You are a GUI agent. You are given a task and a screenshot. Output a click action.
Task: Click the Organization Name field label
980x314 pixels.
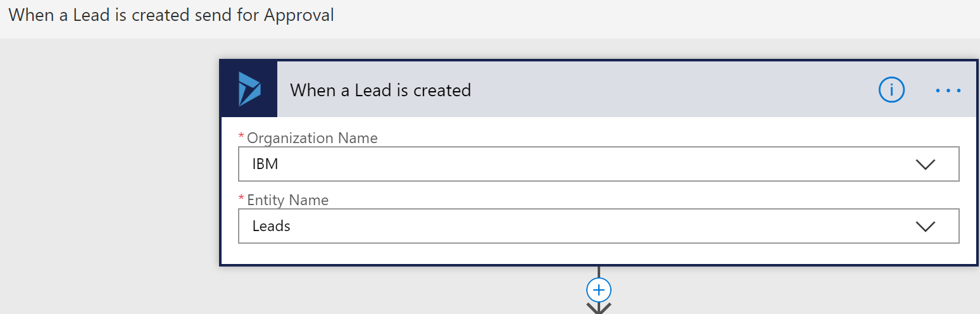click(312, 138)
